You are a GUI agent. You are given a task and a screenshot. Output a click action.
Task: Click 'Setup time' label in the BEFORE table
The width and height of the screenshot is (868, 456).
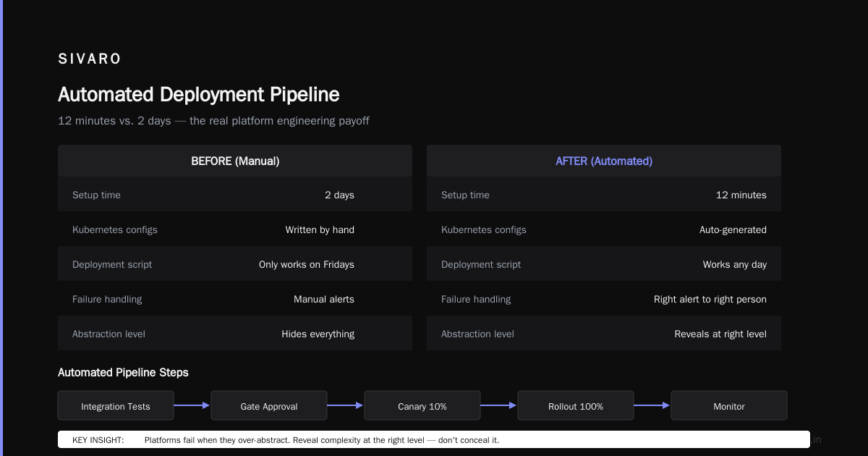(96, 195)
